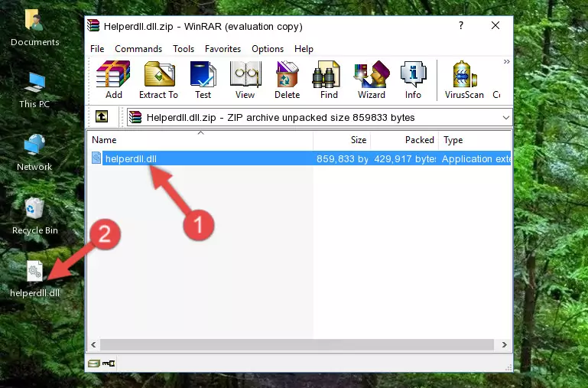The width and height of the screenshot is (588, 388).
Task: Click the Delete files toolbar icon
Action: point(287,80)
